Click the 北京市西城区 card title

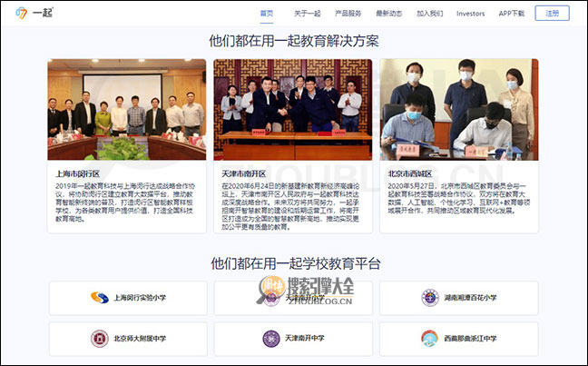pyautogui.click(x=410, y=173)
